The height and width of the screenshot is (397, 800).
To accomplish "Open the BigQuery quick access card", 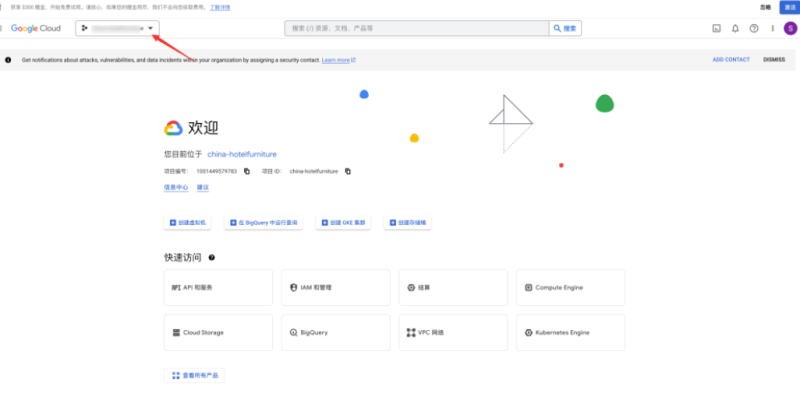I will [336, 333].
